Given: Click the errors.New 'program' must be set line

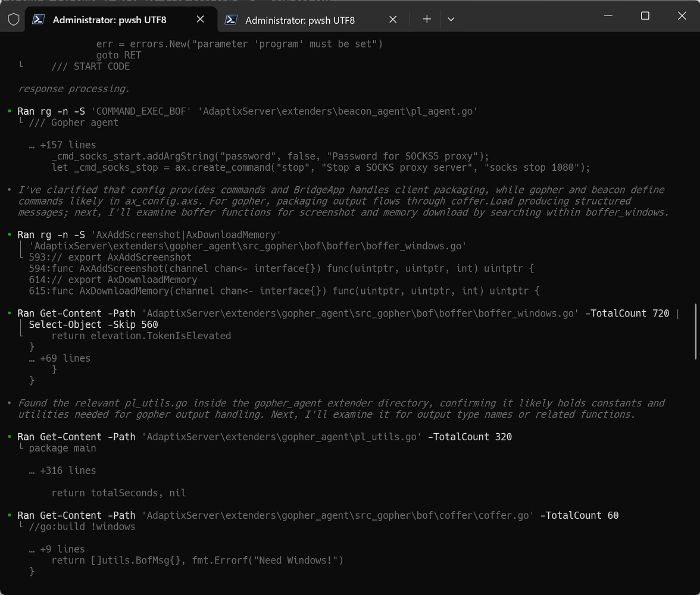Looking at the screenshot, I should 239,44.
